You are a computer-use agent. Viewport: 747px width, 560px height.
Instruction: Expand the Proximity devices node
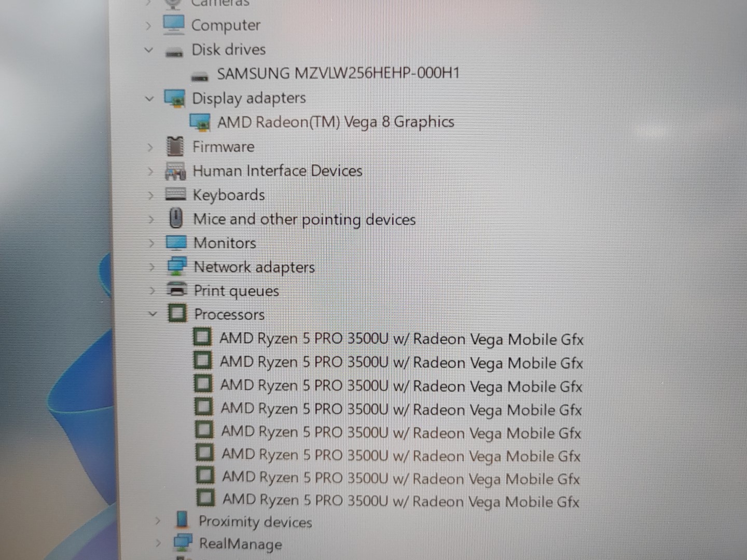pos(158,521)
